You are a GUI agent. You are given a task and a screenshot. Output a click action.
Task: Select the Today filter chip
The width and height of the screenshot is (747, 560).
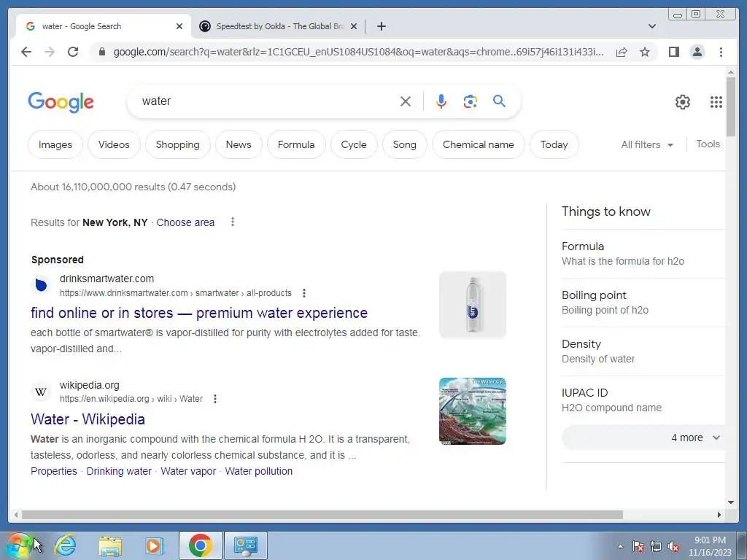tap(554, 144)
